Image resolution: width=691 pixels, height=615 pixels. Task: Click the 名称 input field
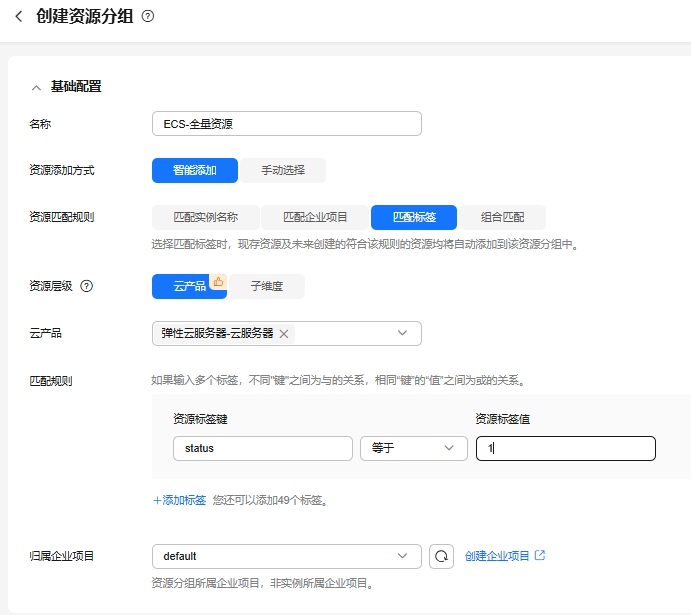point(286,123)
